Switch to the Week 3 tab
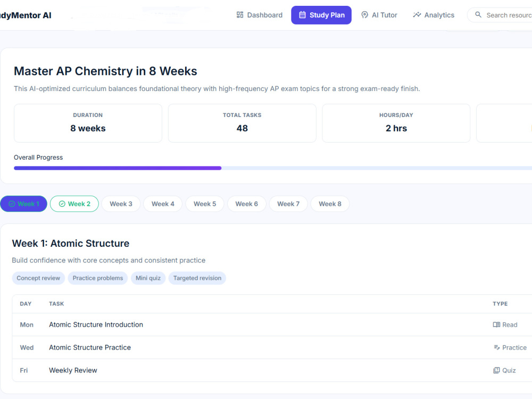 click(x=121, y=204)
